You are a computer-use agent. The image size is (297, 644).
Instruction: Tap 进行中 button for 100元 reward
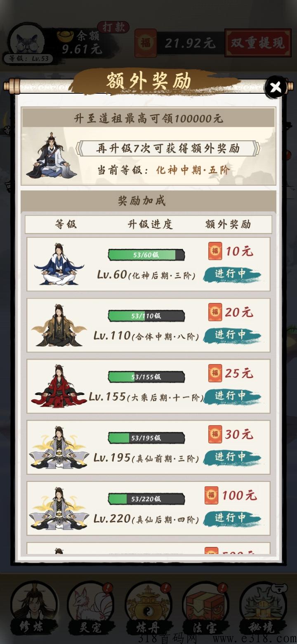pyautogui.click(x=232, y=518)
